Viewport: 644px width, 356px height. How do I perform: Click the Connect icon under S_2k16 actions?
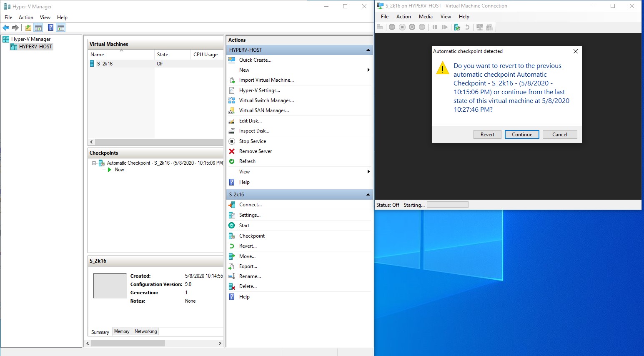[232, 205]
